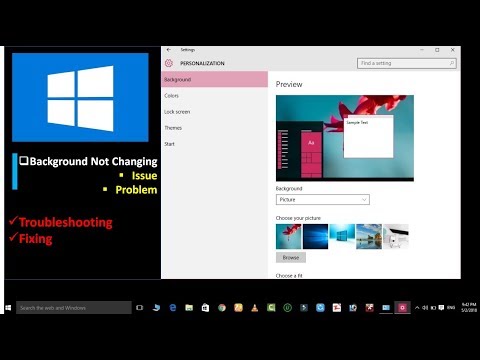Click the back arrow in Settings window

169,50
